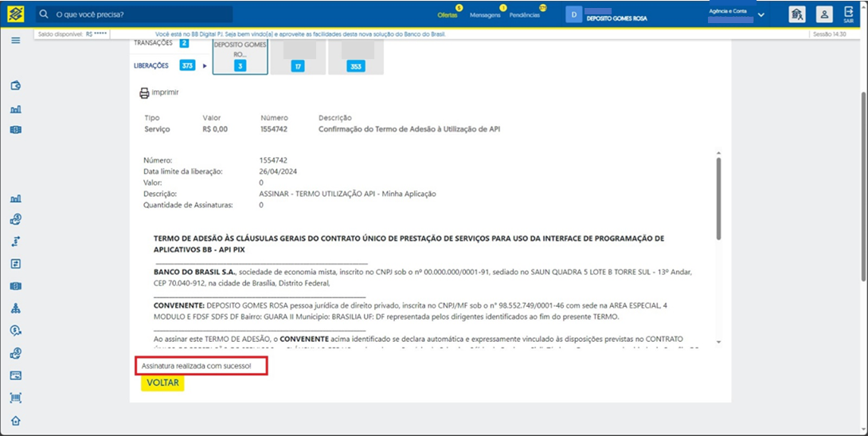Click the printer icon next to imprimir
This screenshot has width=868, height=436.
point(144,93)
